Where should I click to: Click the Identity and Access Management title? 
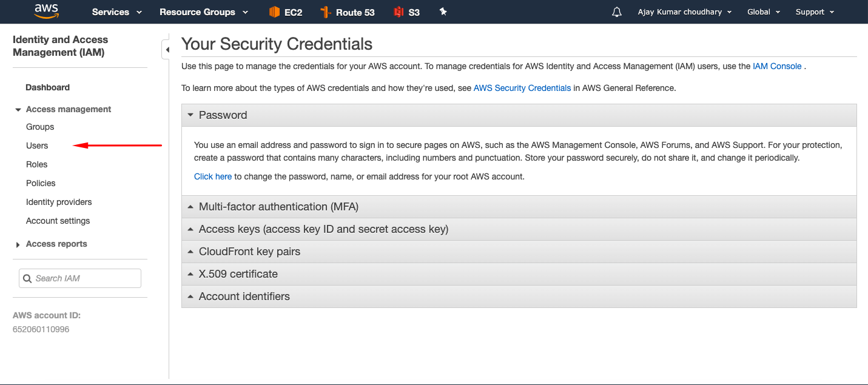pyautogui.click(x=60, y=46)
